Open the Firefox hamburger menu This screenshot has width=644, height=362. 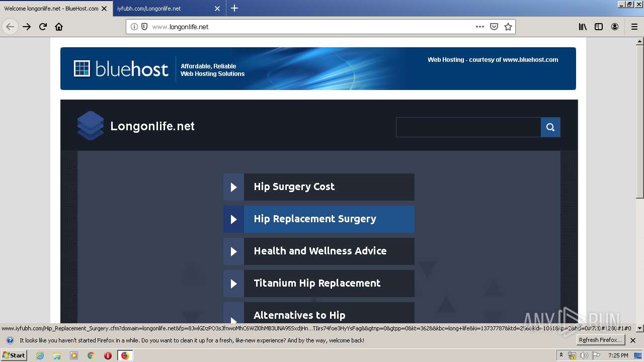click(634, 27)
